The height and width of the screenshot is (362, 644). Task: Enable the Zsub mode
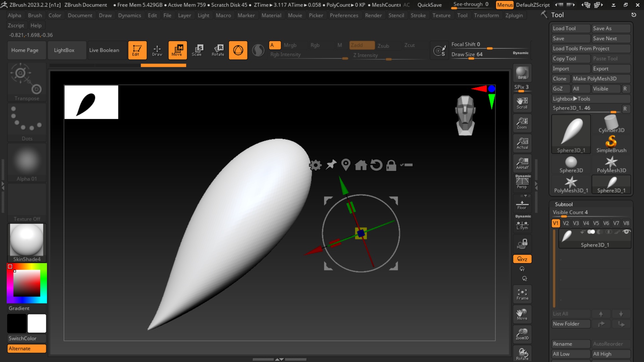[383, 46]
